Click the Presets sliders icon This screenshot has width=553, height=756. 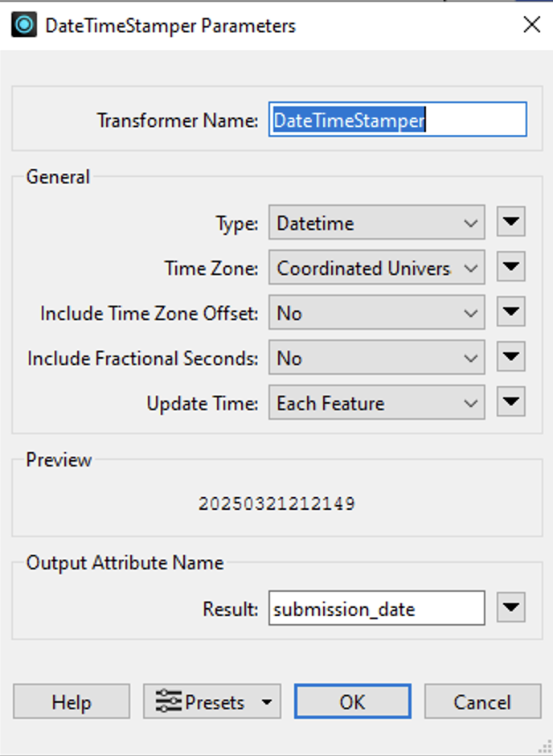click(168, 701)
